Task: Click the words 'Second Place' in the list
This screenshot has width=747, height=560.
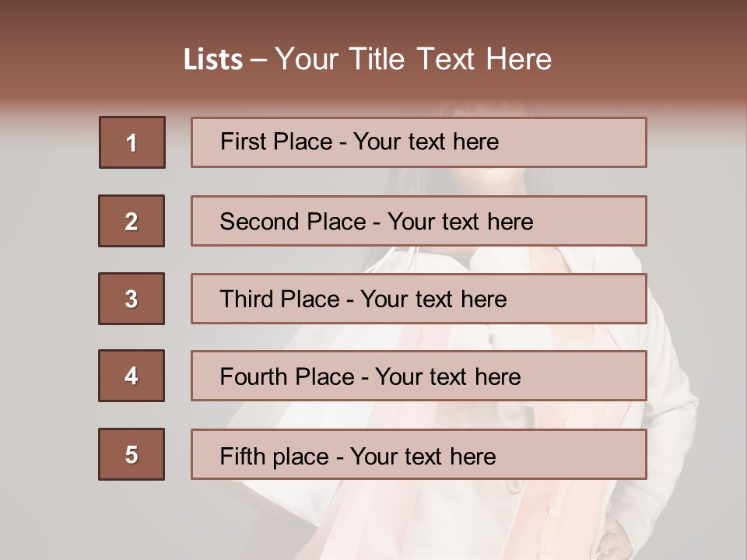Action: (293, 222)
